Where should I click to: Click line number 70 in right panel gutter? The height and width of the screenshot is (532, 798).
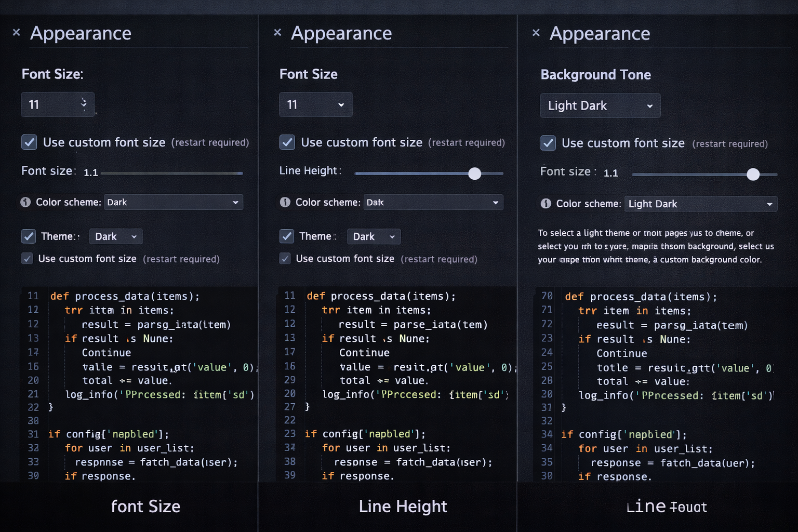547,296
